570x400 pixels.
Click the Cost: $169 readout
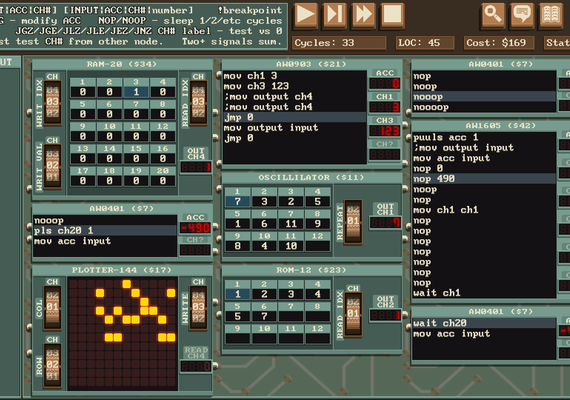(499, 43)
